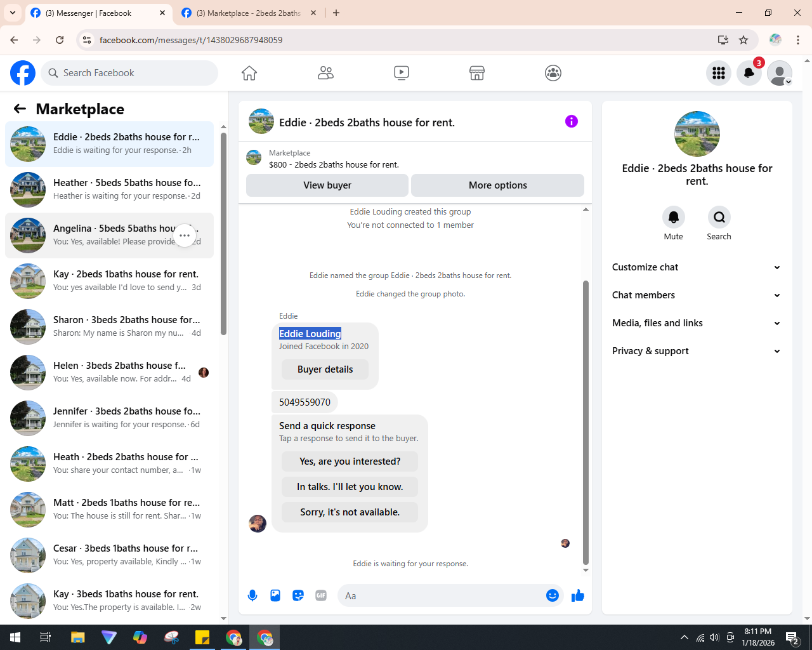Viewport: 812px width, 650px height.
Task: Open the Heath 2beds 2baths conversation
Action: pos(110,464)
